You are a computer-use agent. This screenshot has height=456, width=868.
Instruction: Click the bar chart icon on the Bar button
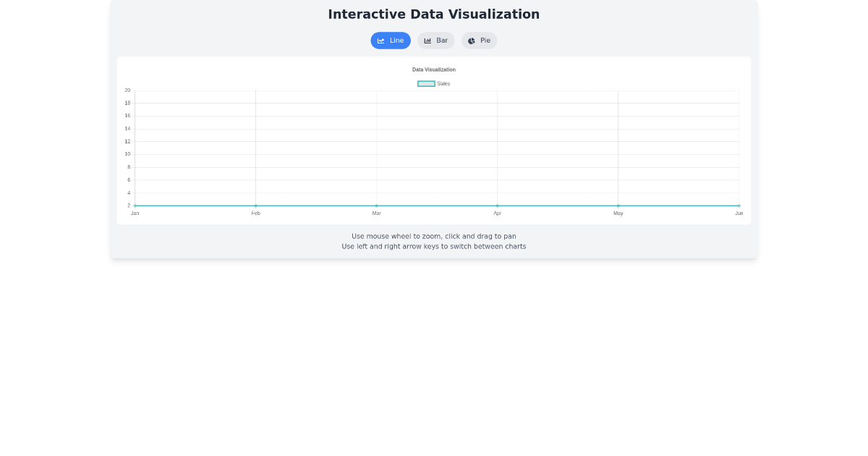[427, 41]
